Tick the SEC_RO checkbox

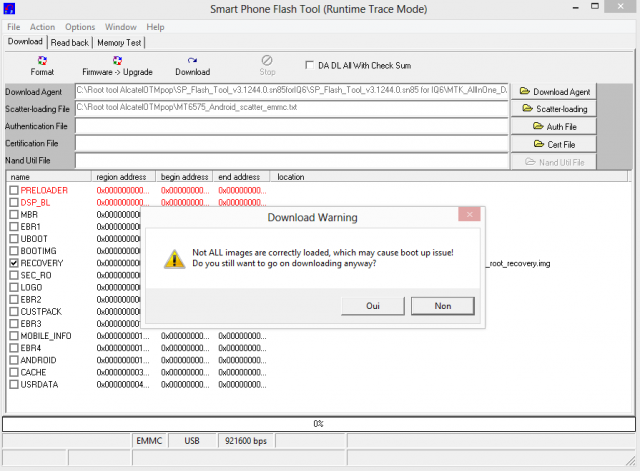(14, 275)
